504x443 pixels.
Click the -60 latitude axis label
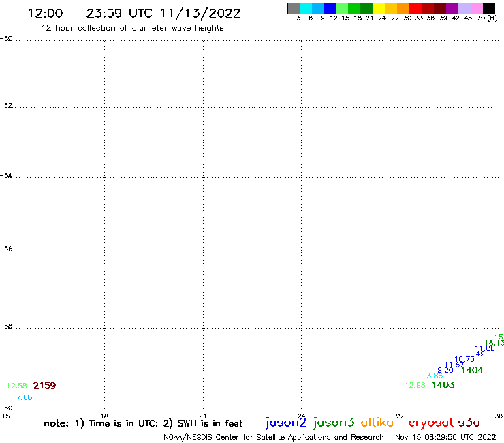pos(6,408)
